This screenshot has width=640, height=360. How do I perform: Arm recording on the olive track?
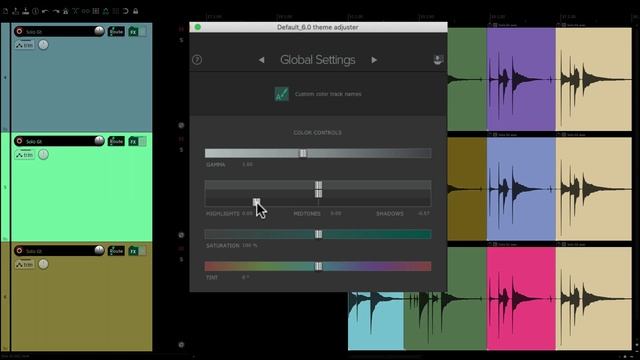point(19,251)
